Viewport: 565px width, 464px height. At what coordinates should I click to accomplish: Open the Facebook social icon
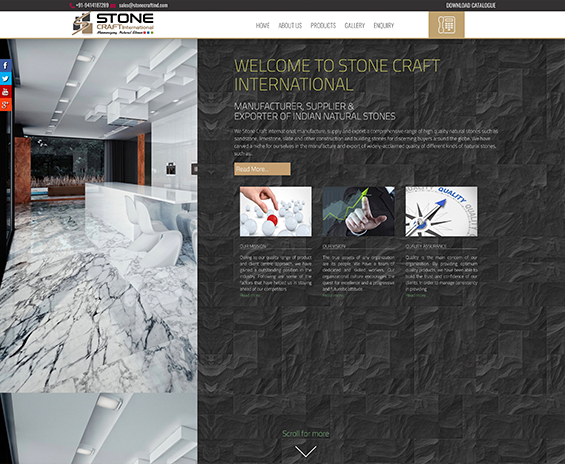pyautogui.click(x=6, y=66)
